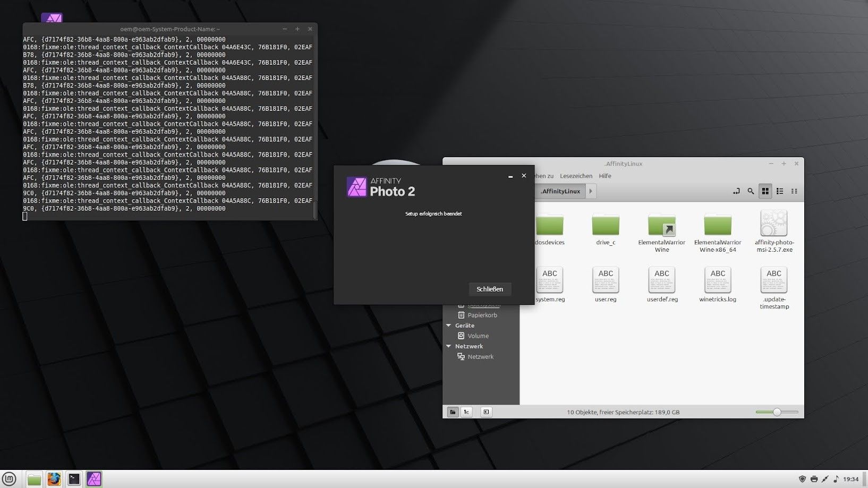This screenshot has width=868, height=488.
Task: Select the affinity-photo-msi-2.5.7.exe file icon
Action: [x=773, y=224]
